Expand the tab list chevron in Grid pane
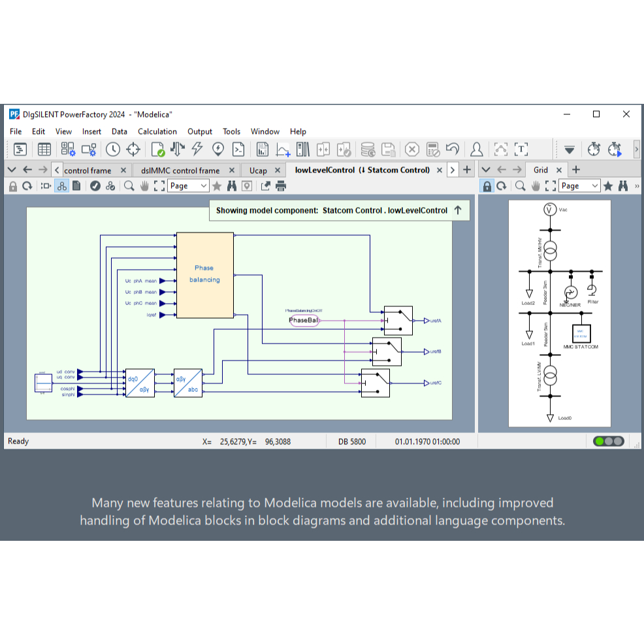This screenshot has width=644, height=644. pyautogui.click(x=485, y=170)
